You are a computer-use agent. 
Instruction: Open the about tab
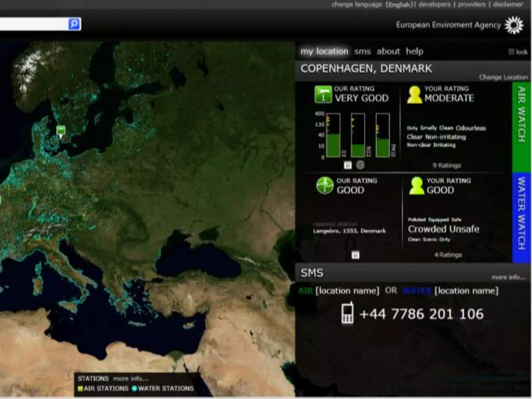388,51
